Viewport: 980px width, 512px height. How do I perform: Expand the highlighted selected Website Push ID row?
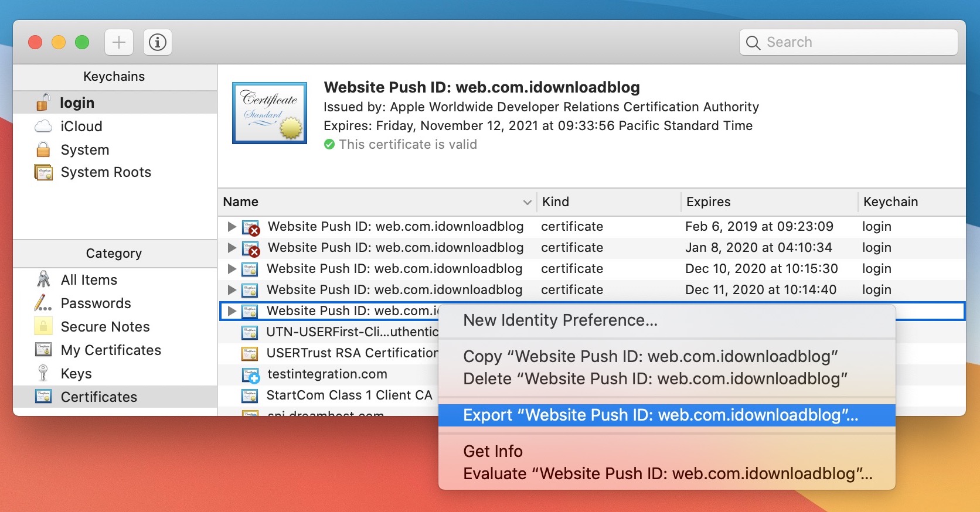pyautogui.click(x=232, y=310)
